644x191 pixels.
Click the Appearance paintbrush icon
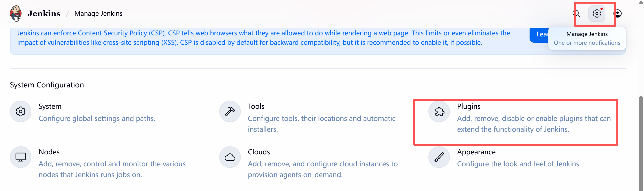tap(439, 157)
